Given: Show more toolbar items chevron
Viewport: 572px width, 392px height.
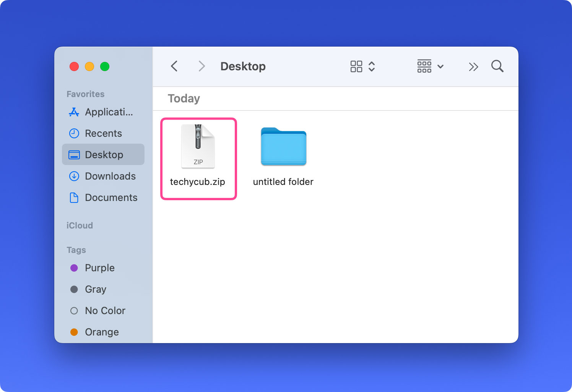Looking at the screenshot, I should 473,67.
